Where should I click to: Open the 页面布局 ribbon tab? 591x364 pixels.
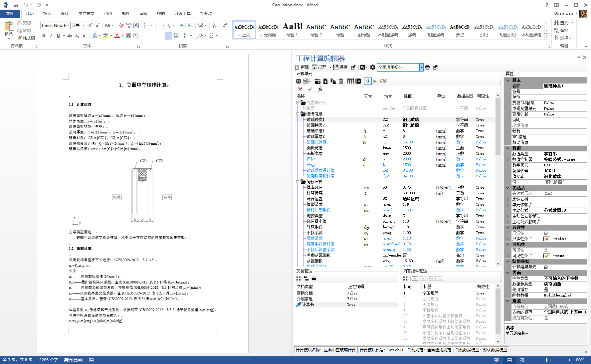86,14
